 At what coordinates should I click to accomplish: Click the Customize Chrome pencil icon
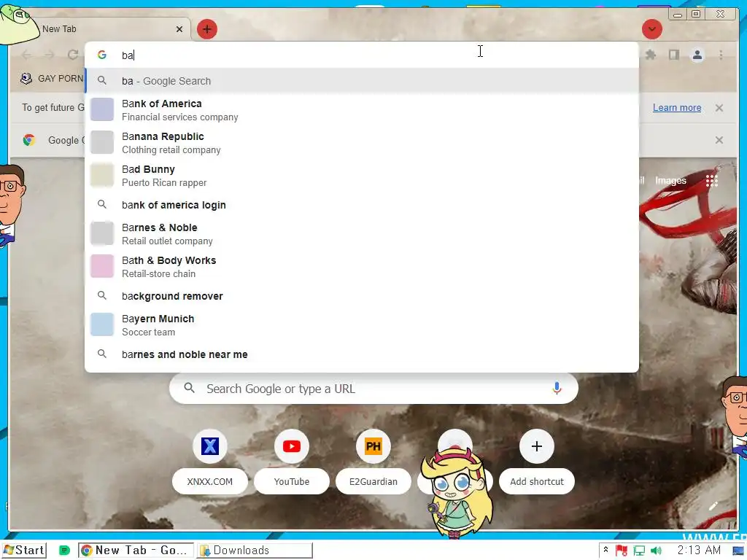pyautogui.click(x=713, y=506)
